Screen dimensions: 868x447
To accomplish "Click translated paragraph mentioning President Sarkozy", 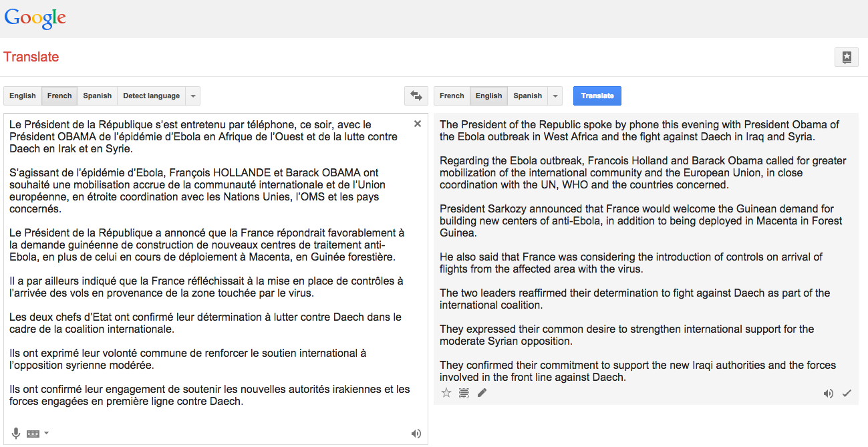I will (641, 221).
